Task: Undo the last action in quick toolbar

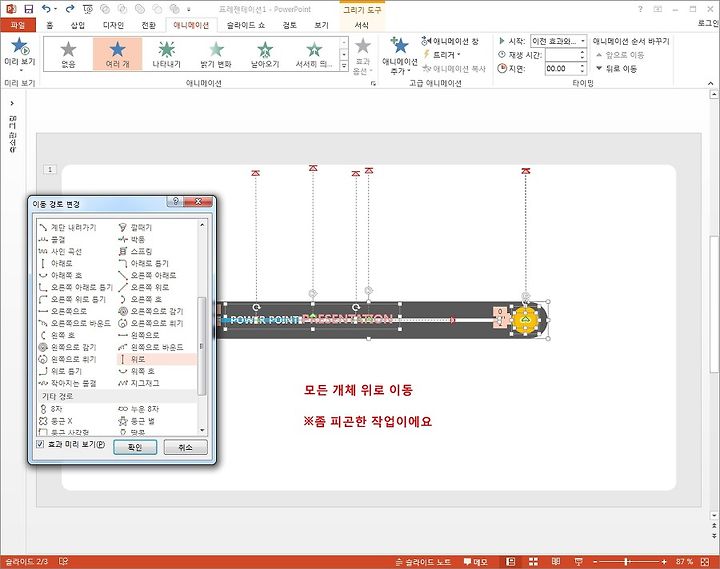Action: (x=46, y=9)
